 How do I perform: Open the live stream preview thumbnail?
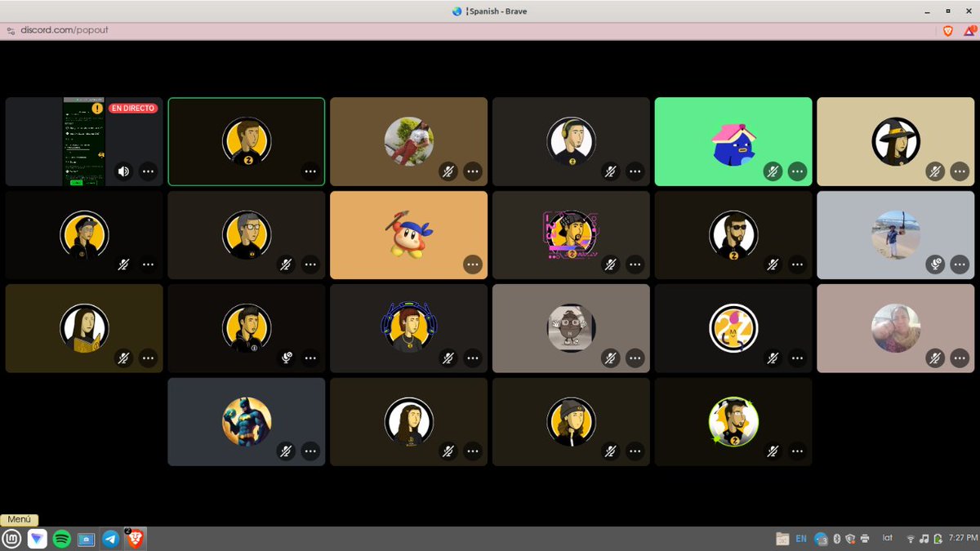pyautogui.click(x=84, y=142)
